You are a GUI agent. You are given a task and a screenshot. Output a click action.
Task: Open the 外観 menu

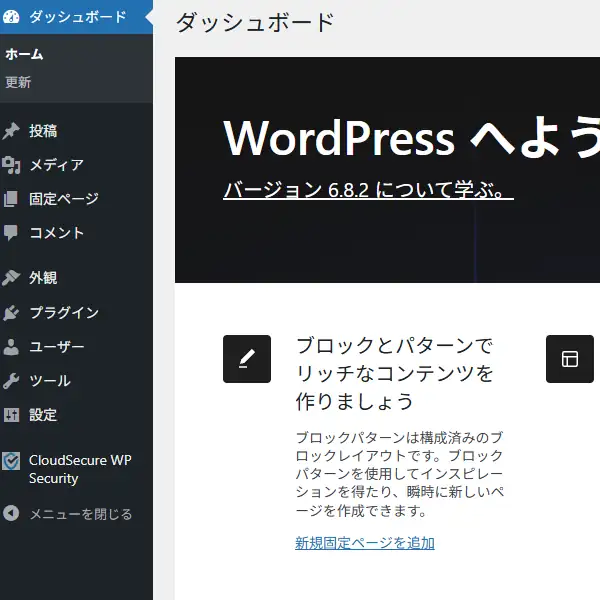(x=77, y=278)
